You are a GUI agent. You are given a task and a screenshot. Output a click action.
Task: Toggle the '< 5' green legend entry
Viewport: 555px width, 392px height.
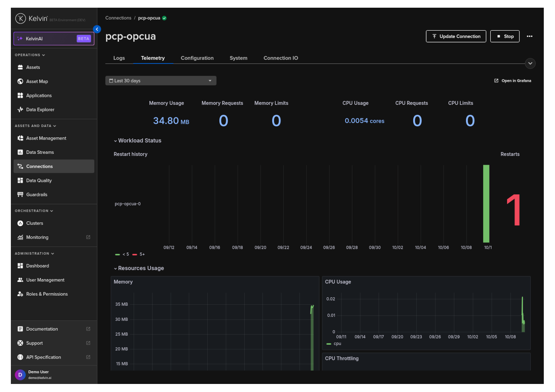[x=122, y=254]
